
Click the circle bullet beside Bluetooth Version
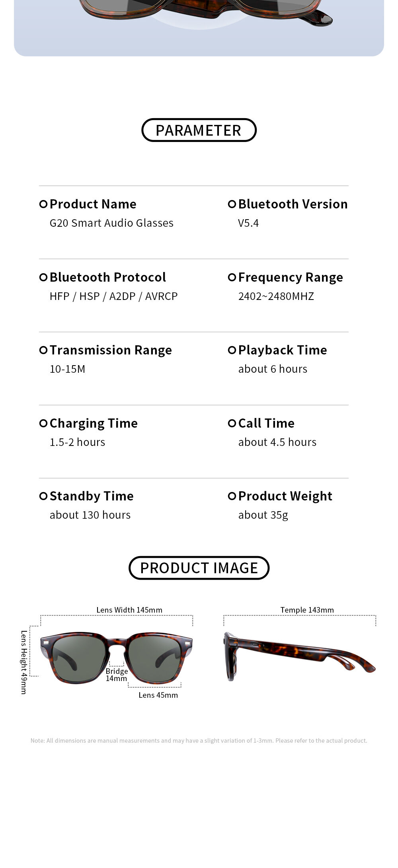pyautogui.click(x=232, y=204)
